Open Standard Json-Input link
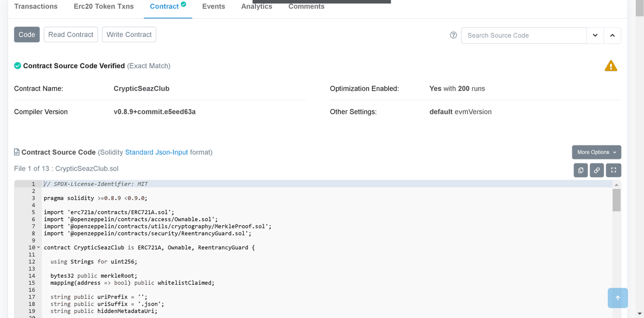This screenshot has height=318, width=644. point(157,153)
